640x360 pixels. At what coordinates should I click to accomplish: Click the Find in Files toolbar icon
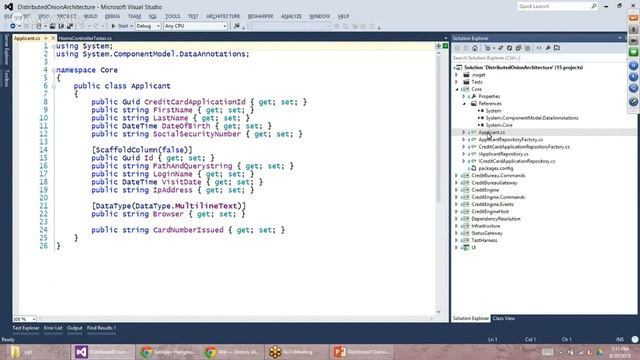pyautogui.click(x=237, y=26)
